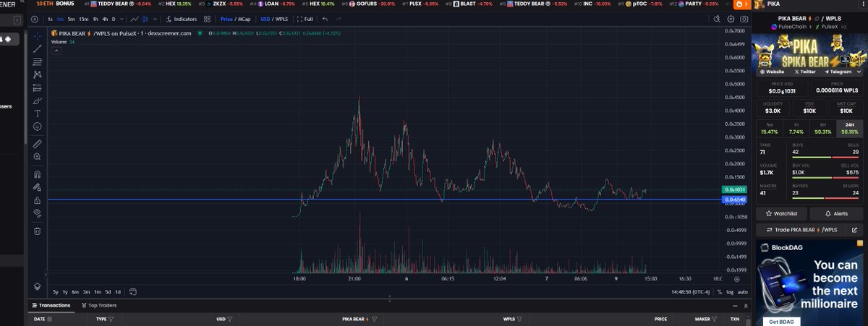The image size is (868, 326).
Task: Expand the timeframe dropdown arrow
Action: 122,19
